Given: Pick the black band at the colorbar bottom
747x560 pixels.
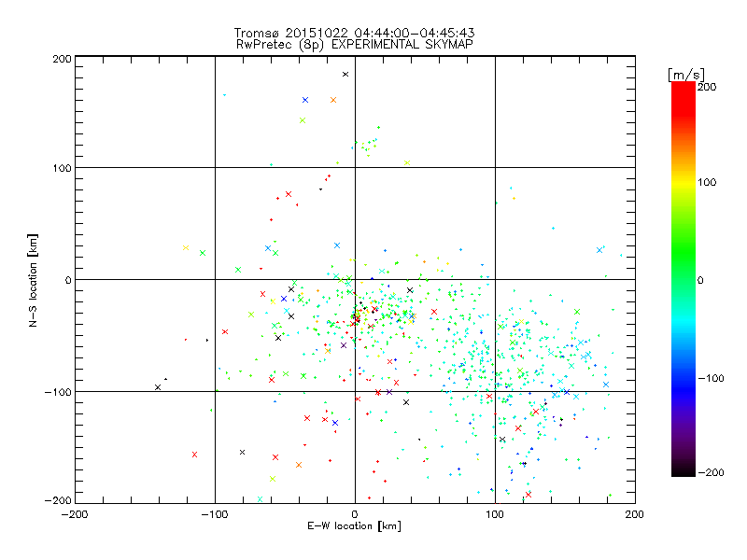Looking at the screenshot, I should click(x=684, y=470).
